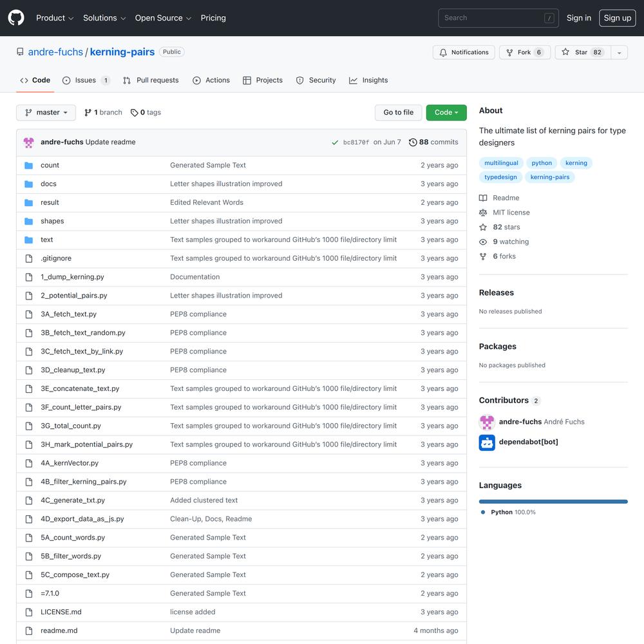
Task: Open file 2_potential_pairs.py
Action: [74, 296]
